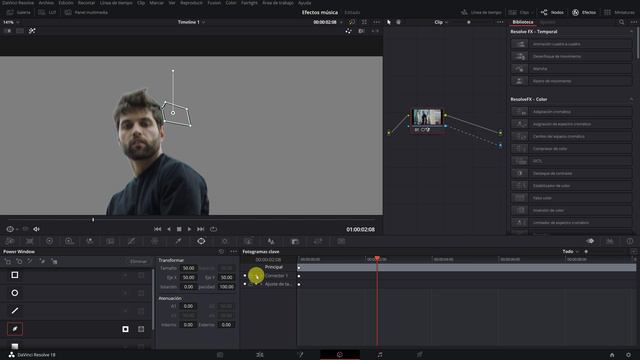
Task: Open the Color Wheels palette
Action: (49, 241)
